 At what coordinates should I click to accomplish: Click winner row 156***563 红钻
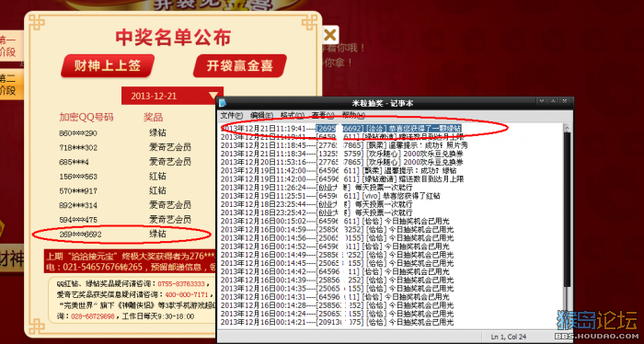pyautogui.click(x=113, y=176)
